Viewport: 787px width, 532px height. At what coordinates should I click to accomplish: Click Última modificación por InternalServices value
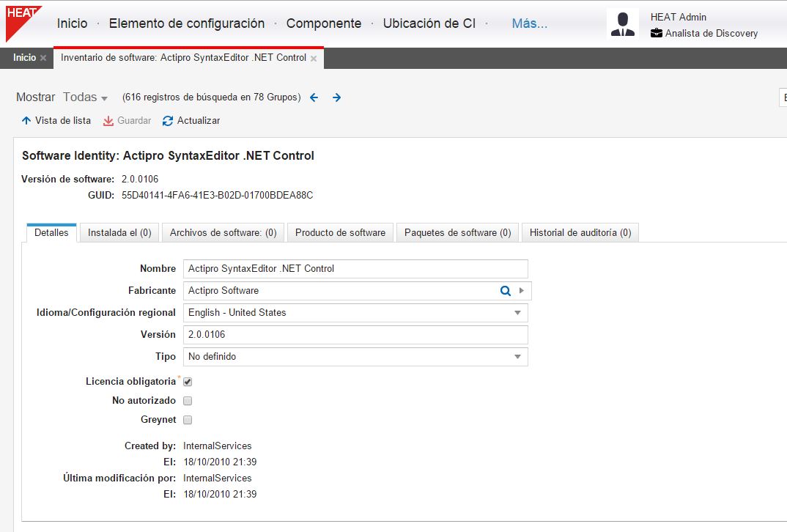(218, 479)
